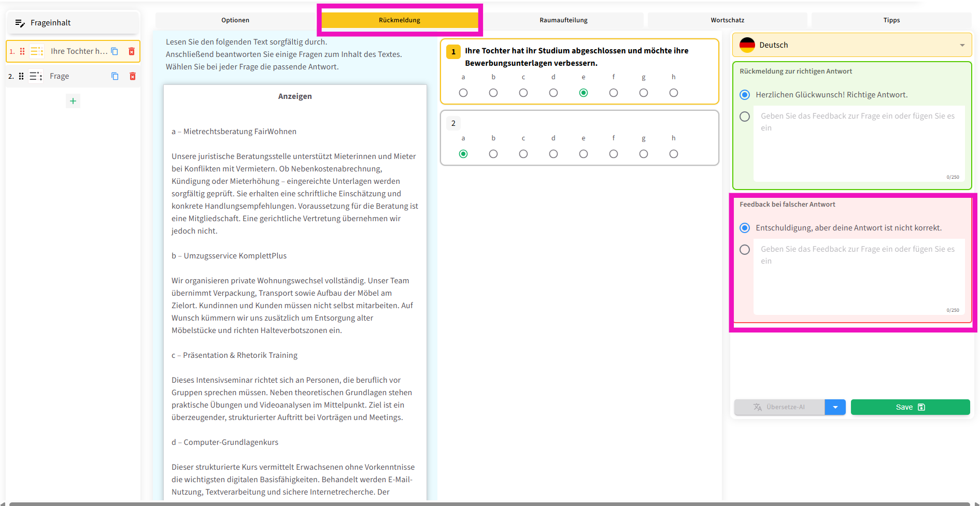The image size is (980, 506).
Task: Delete question 1 with red trash icon
Action: (x=132, y=51)
